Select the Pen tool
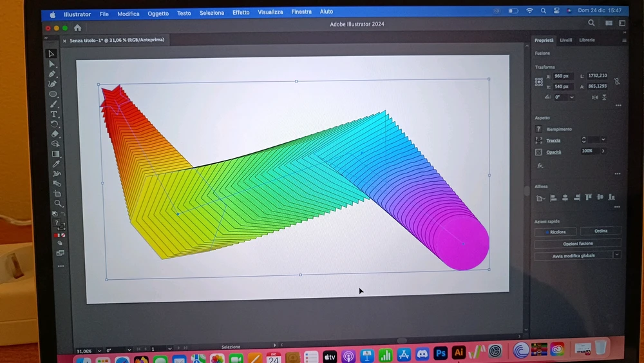Screen dimensions: 644x363 [x=52, y=74]
